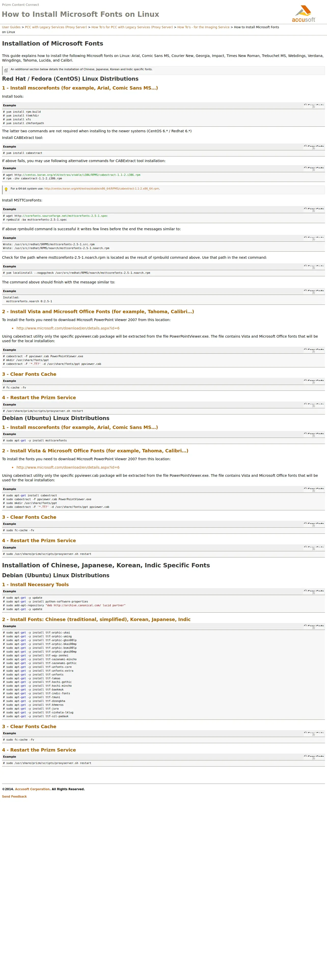Copy code for yum install rpm-build block

tap(314, 105)
